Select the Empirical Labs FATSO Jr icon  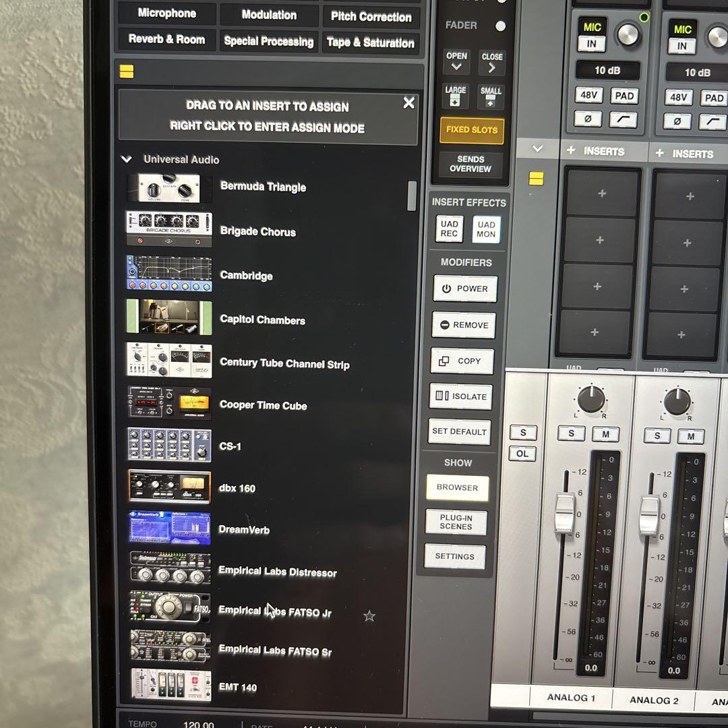(171, 607)
